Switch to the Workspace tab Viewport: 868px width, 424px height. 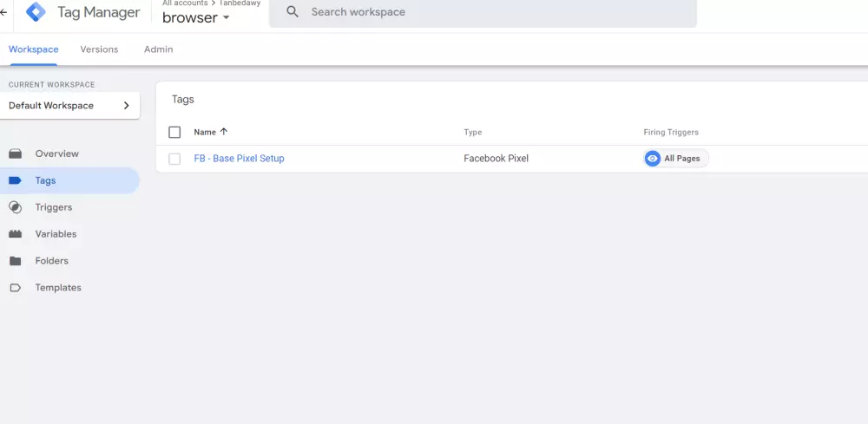coord(34,49)
